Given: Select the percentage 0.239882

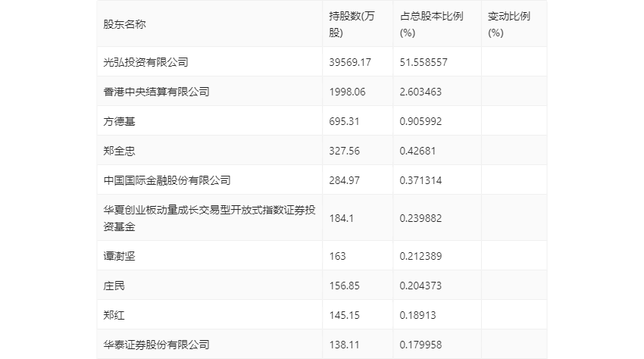Looking at the screenshot, I should point(420,218).
